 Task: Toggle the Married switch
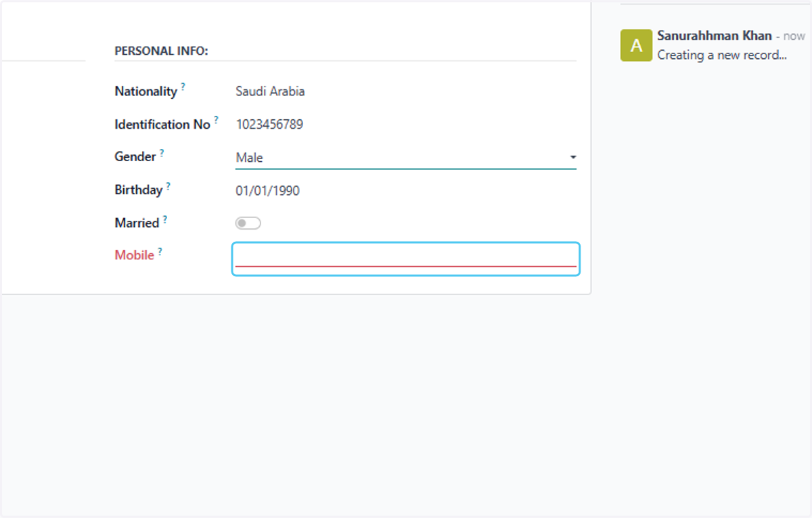click(248, 223)
